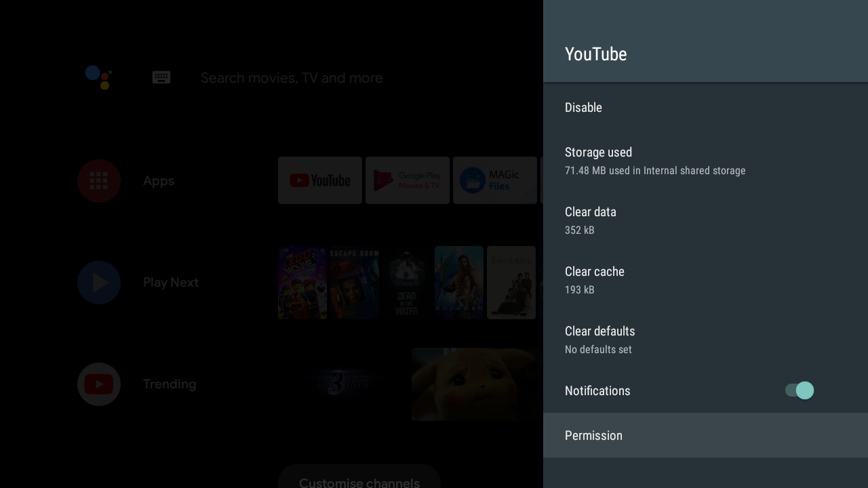The image size is (868, 488).
Task: Select the red Apps grid icon
Action: coord(99,181)
